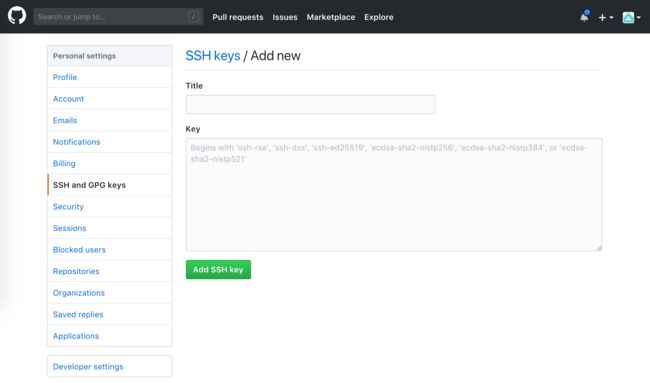Open the Notifications settings page
650x383 pixels.
(110, 142)
